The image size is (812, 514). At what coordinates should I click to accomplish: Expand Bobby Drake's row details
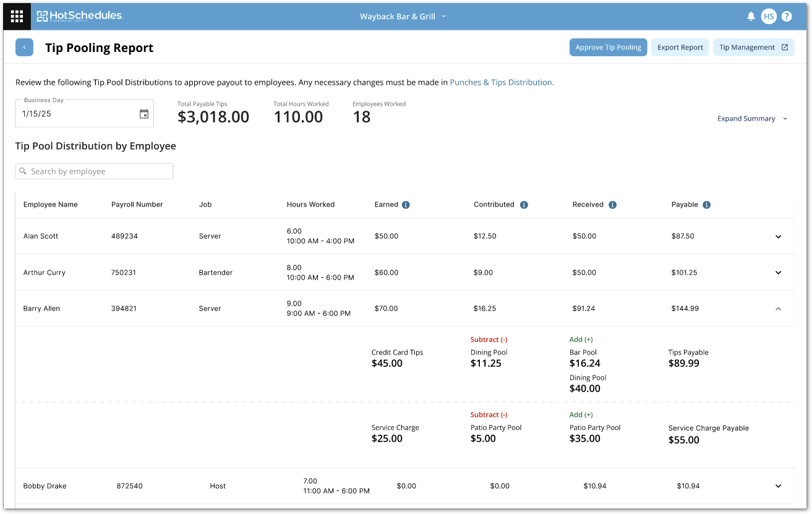click(x=778, y=486)
